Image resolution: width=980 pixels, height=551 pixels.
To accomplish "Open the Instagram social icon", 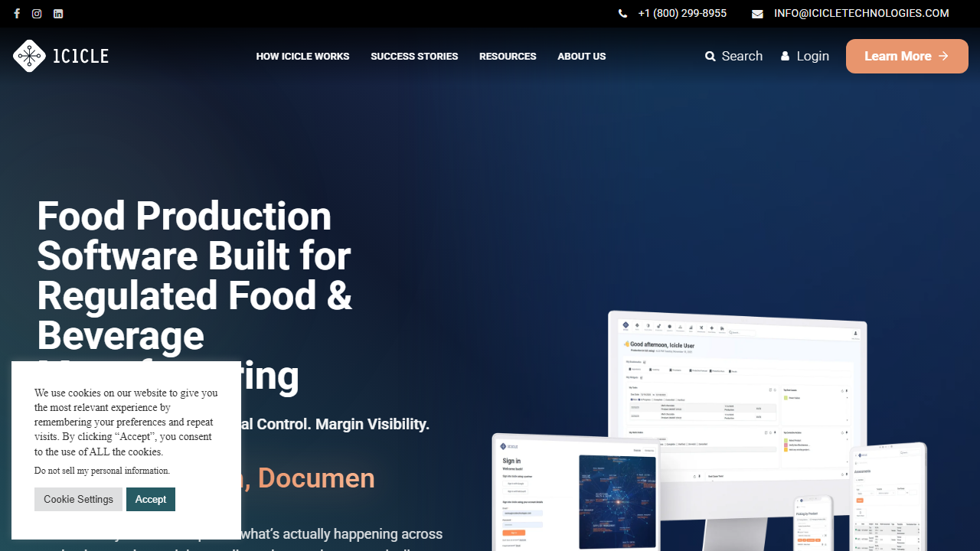I will pyautogui.click(x=37, y=14).
